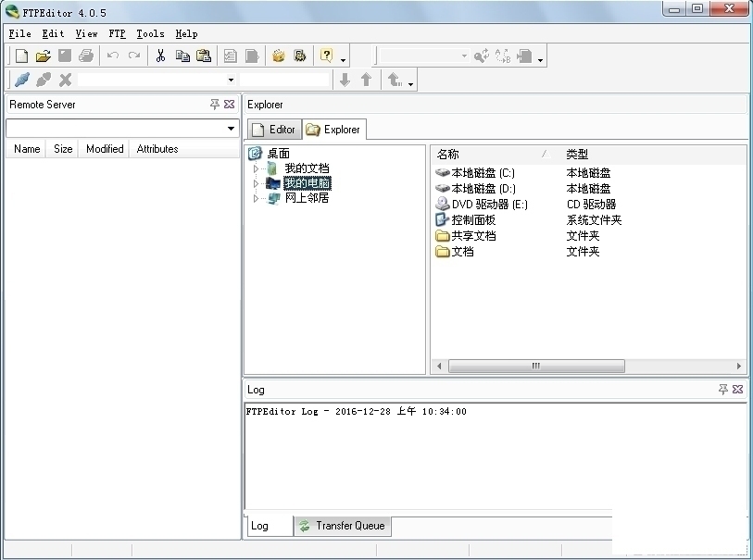Click the page icon left of the yellow folder
The image size is (753, 560).
252,56
